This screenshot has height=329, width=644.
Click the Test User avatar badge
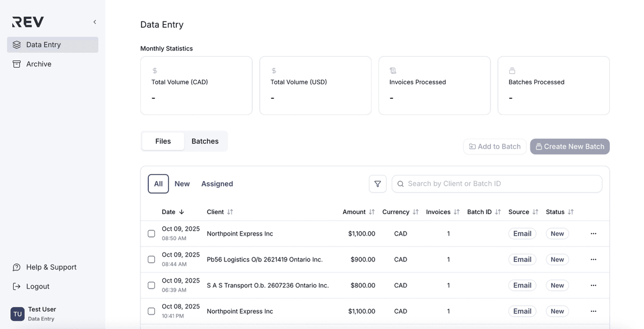tap(18, 314)
